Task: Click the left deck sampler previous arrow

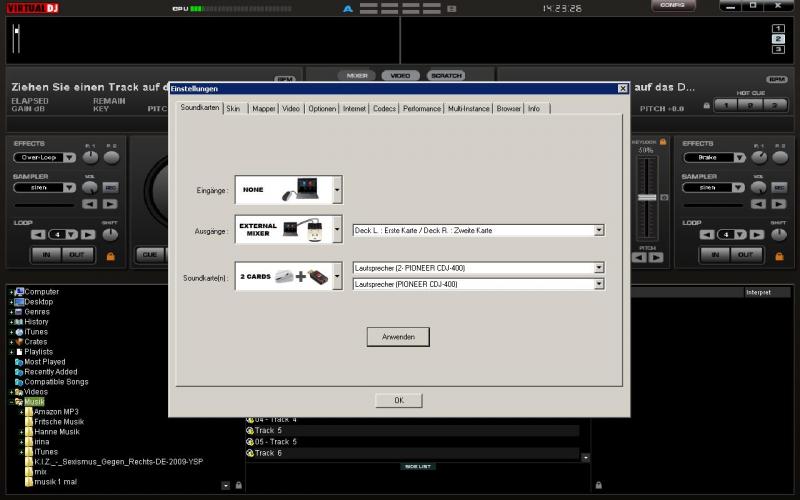Action: pyautogui.click(x=89, y=204)
